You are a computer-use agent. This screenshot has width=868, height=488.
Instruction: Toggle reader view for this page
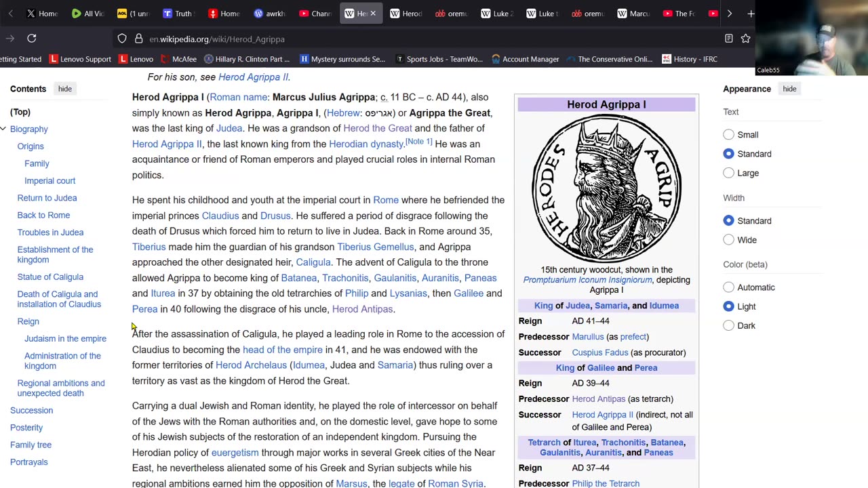[x=729, y=39]
